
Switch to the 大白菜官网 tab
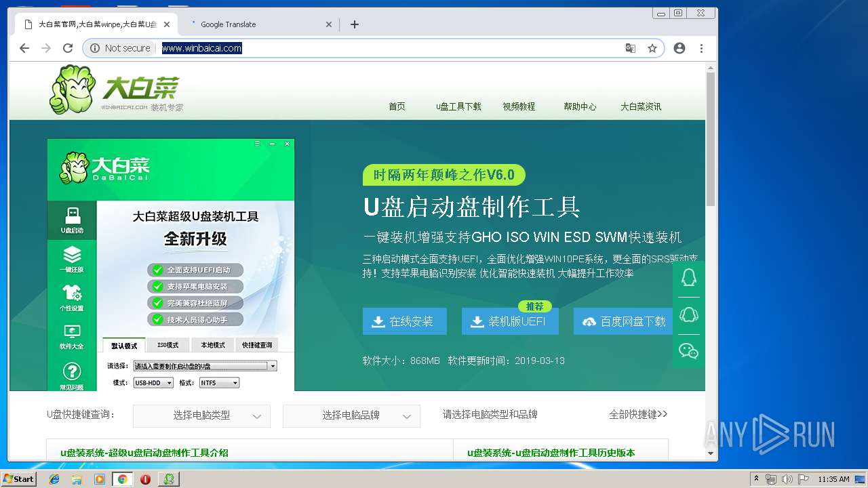point(95,24)
